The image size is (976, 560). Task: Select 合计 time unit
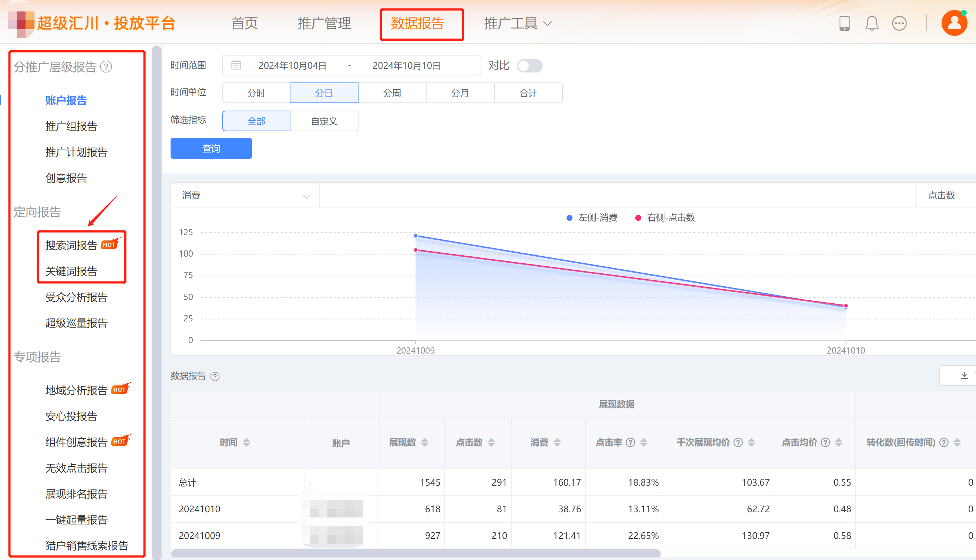click(528, 93)
